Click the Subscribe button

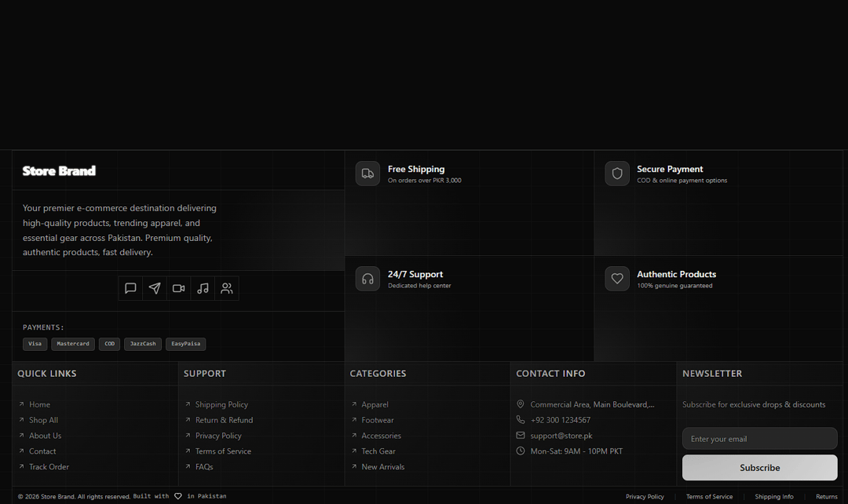[759, 468]
